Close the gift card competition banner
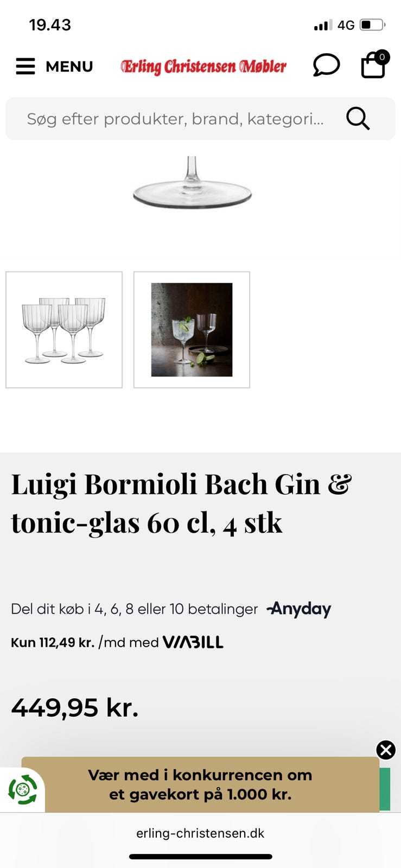 pyautogui.click(x=386, y=750)
